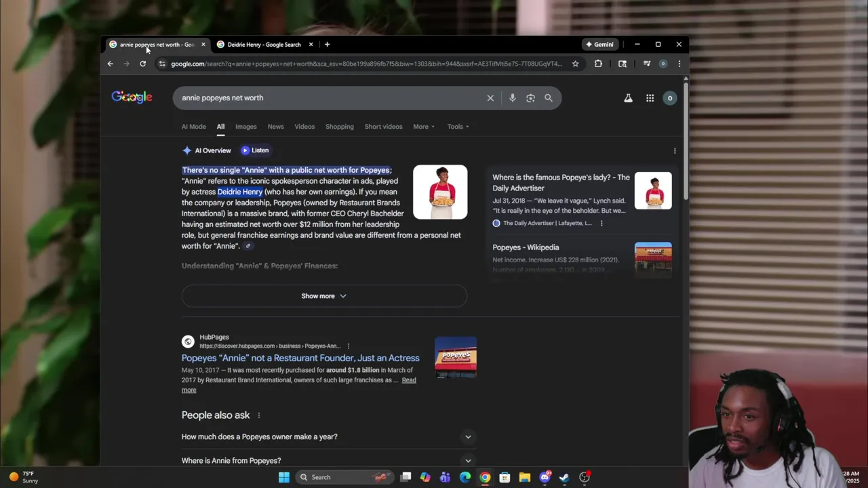Open Popeyes - Wikipedia source link
This screenshot has height=488, width=868.
[x=526, y=247]
